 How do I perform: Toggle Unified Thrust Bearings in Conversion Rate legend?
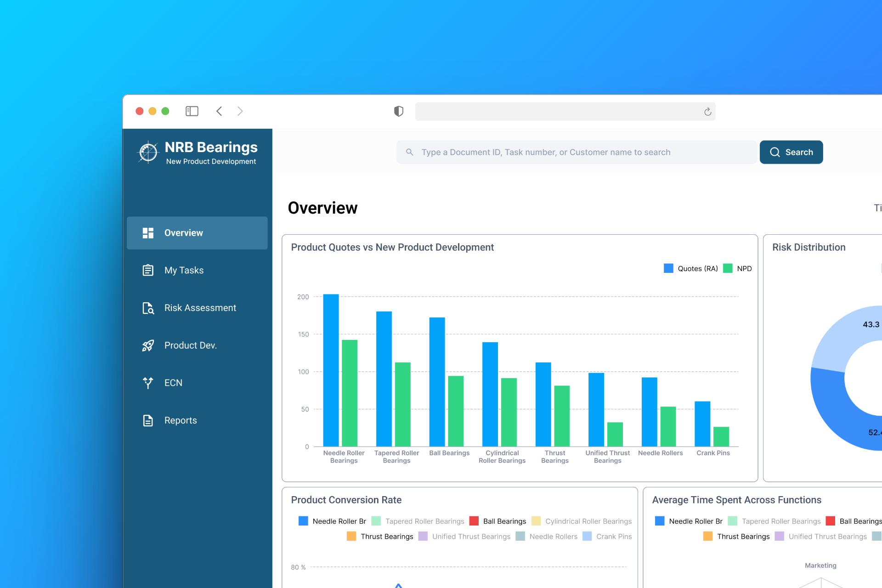464,536
